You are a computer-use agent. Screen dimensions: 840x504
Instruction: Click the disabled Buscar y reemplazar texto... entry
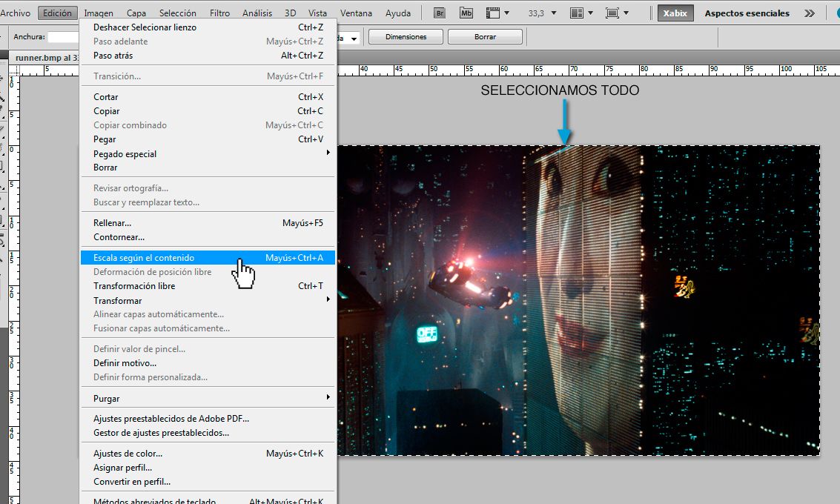[x=208, y=202]
